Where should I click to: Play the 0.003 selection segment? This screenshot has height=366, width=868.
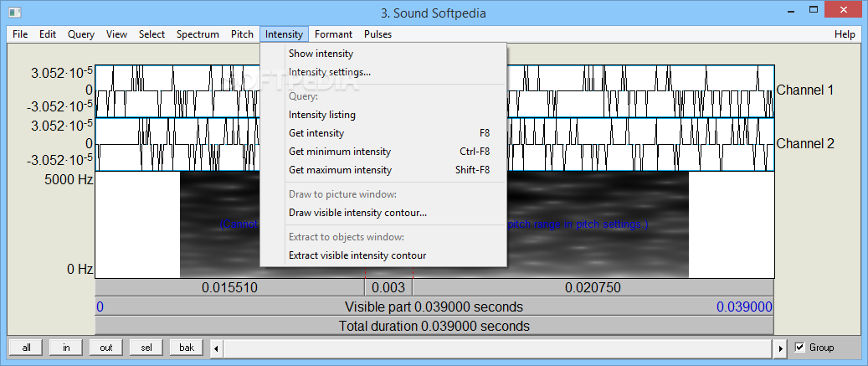point(388,287)
